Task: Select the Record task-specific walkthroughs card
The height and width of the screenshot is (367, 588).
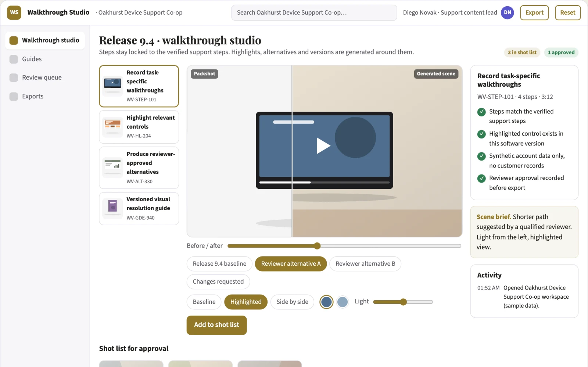Action: 139,86
